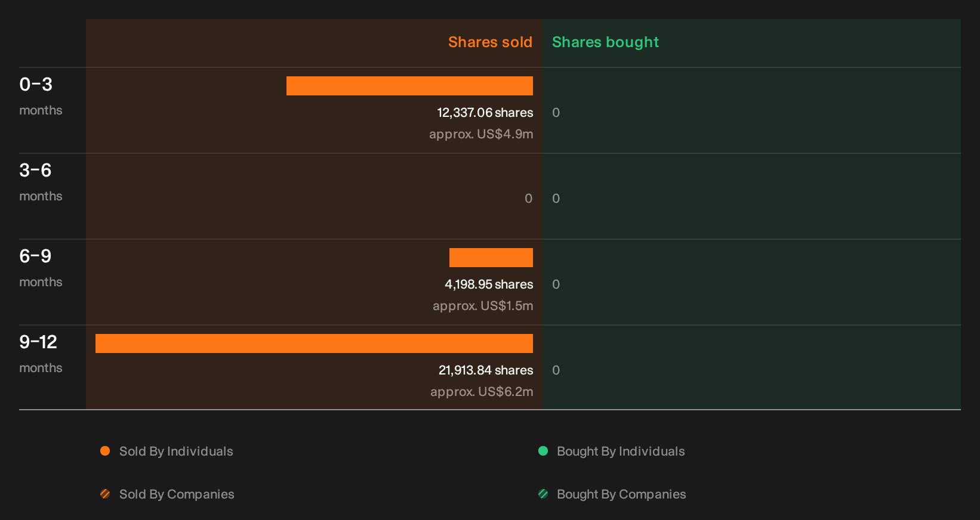Select the Bought By Companies legend label
The width and height of the screenshot is (980, 520).
pyautogui.click(x=621, y=494)
